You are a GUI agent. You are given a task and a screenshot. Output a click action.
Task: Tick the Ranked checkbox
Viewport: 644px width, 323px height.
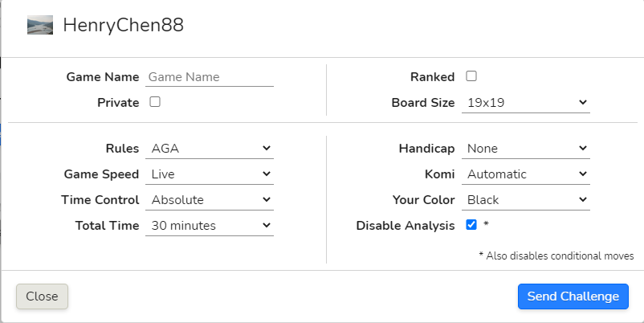[471, 76]
